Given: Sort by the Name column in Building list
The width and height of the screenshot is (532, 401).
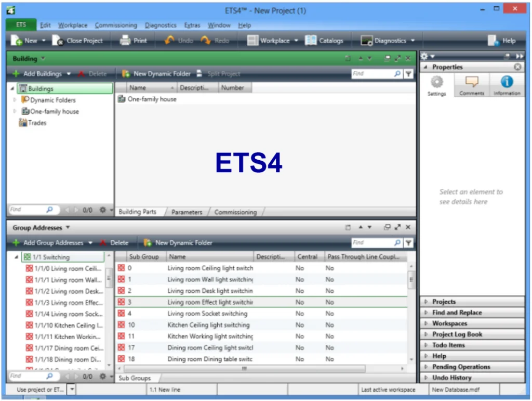Looking at the screenshot, I should (x=151, y=87).
